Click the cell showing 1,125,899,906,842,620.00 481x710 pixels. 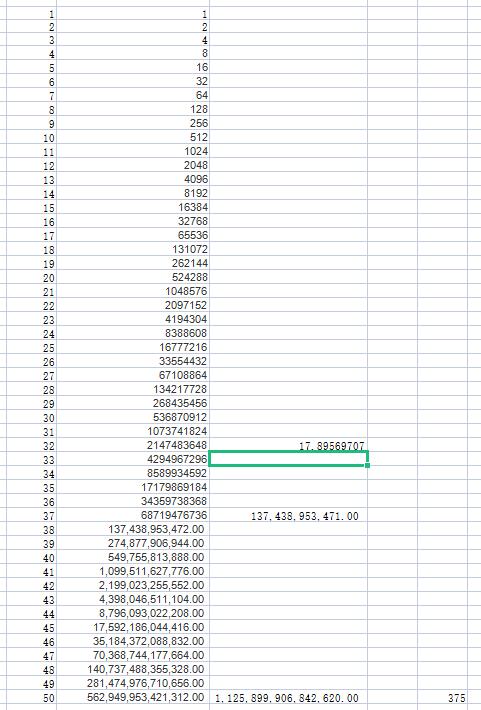coord(289,697)
